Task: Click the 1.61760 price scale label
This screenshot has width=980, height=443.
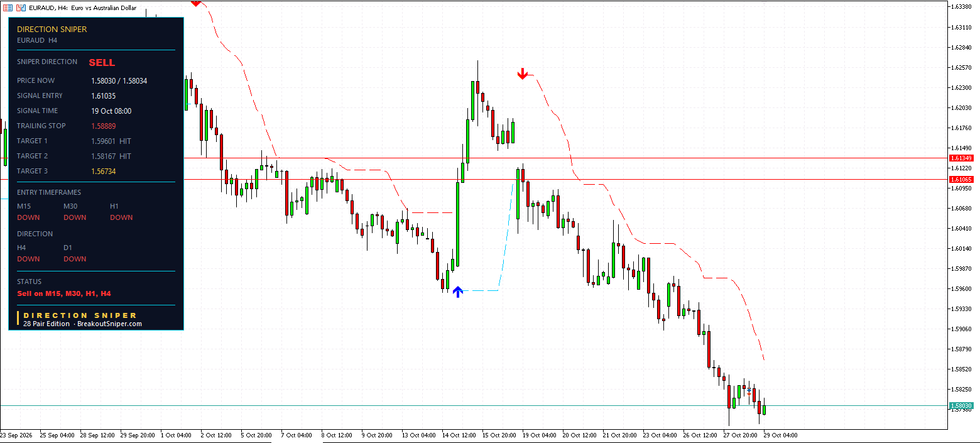Action: pyautogui.click(x=962, y=128)
